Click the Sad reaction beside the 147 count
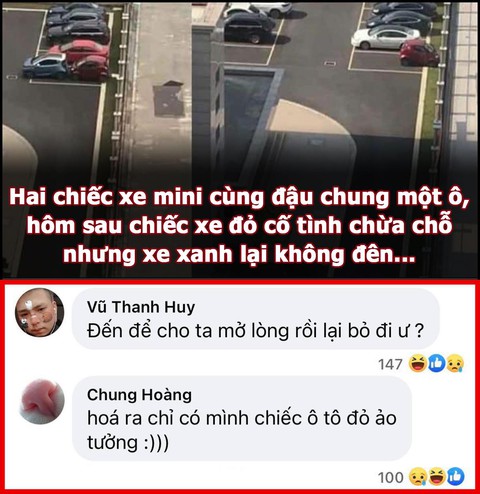Screen dimensions: 480x494 coord(455,363)
